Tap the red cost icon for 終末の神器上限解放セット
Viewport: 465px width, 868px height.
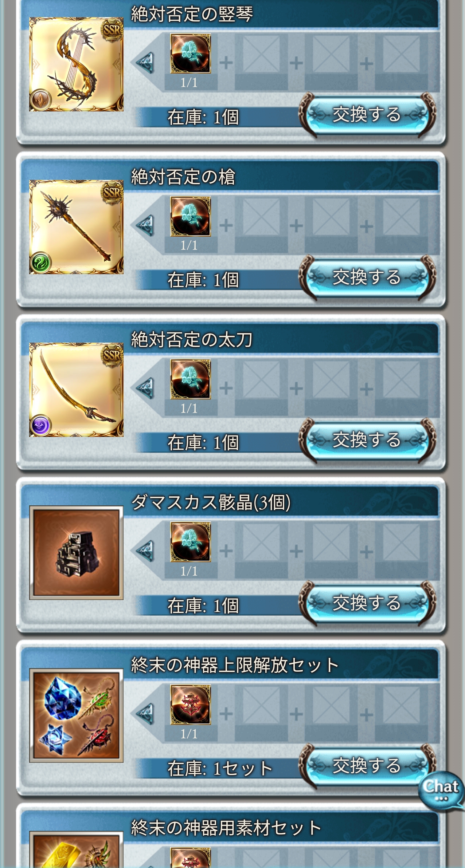coord(191,705)
